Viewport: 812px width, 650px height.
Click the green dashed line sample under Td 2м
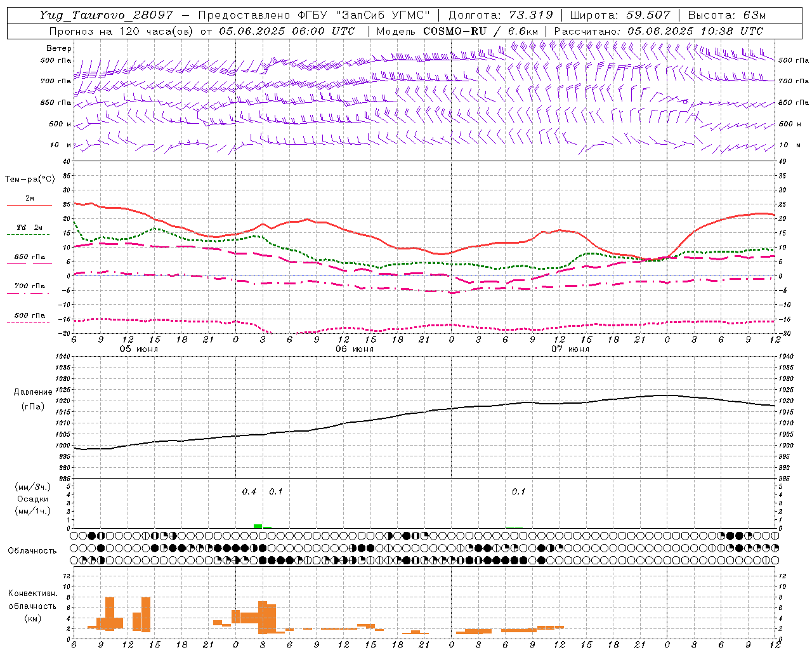28,234
